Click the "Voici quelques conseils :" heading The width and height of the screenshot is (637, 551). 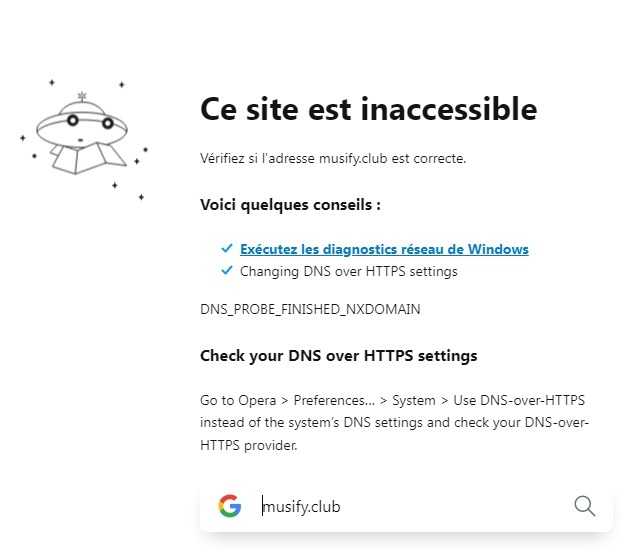(x=290, y=204)
